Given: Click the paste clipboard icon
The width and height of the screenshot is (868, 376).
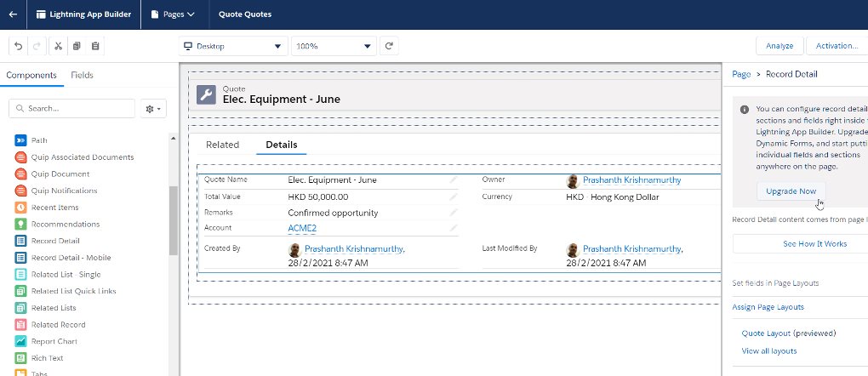Looking at the screenshot, I should click(x=95, y=46).
